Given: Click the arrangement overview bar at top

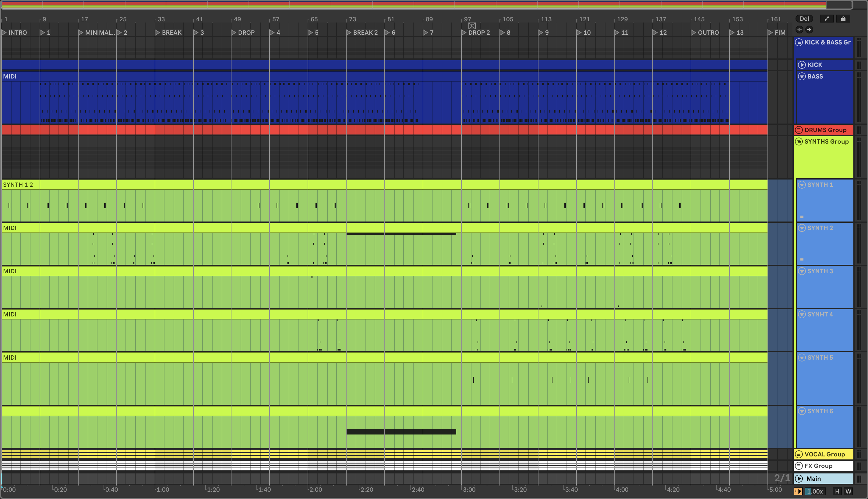Looking at the screenshot, I should click(x=427, y=5).
